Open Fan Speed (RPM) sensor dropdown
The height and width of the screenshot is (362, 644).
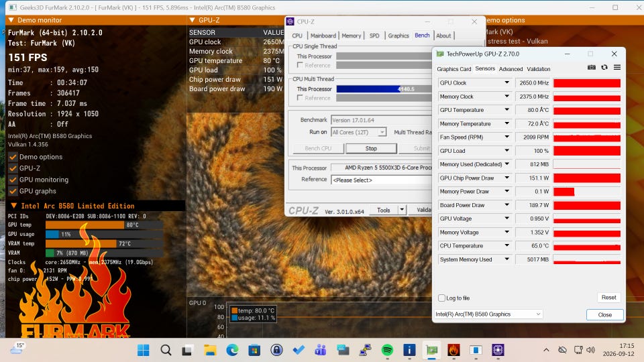click(x=507, y=137)
